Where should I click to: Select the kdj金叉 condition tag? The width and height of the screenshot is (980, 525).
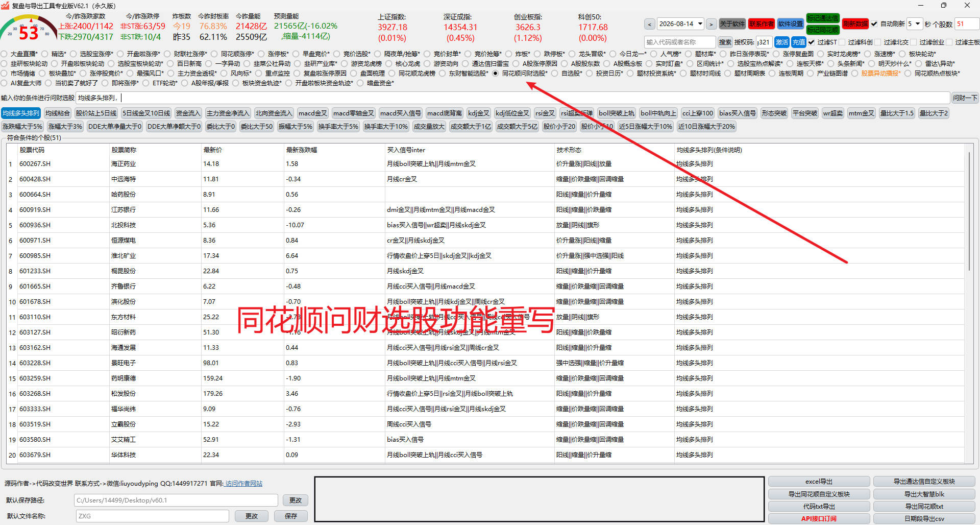479,113
